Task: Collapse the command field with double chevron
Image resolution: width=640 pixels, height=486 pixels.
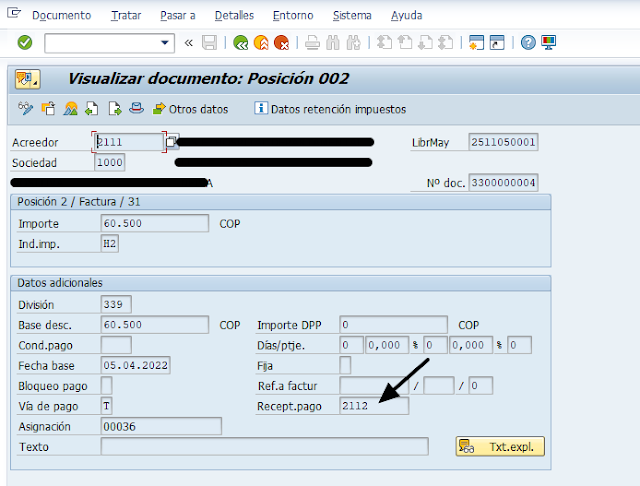Action: [188, 43]
